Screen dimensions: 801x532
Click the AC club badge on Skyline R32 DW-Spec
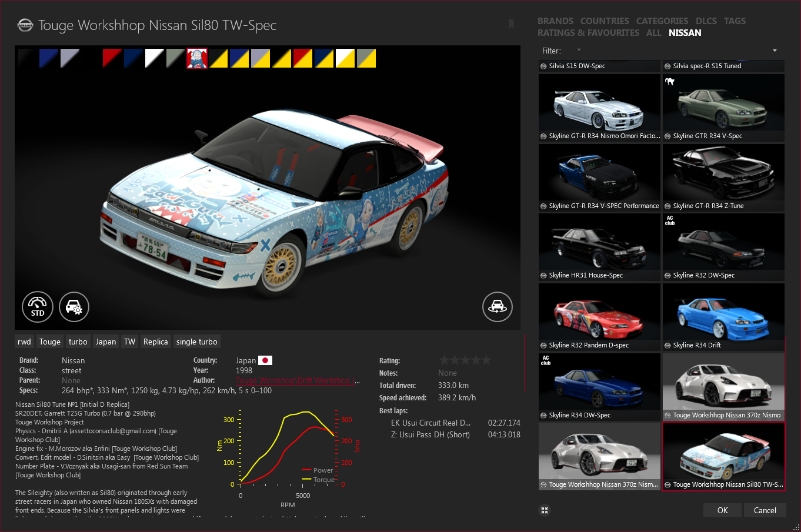coord(670,220)
